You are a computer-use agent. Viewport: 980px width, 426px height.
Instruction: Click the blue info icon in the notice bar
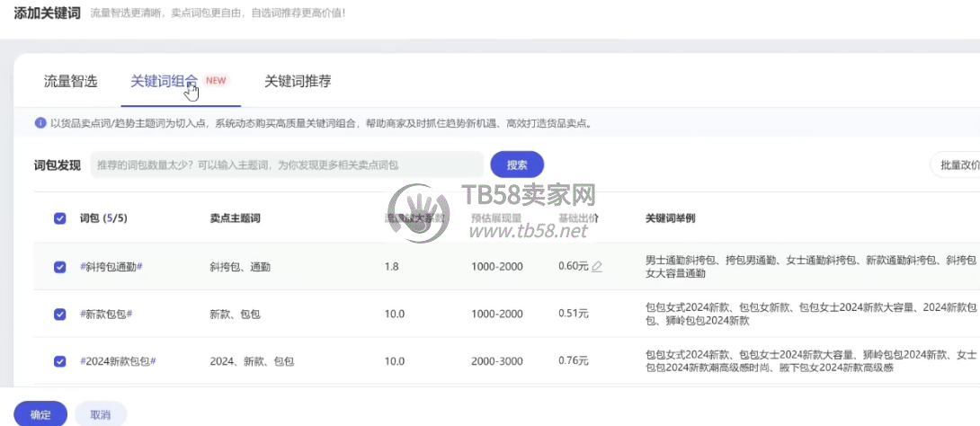[x=40, y=123]
